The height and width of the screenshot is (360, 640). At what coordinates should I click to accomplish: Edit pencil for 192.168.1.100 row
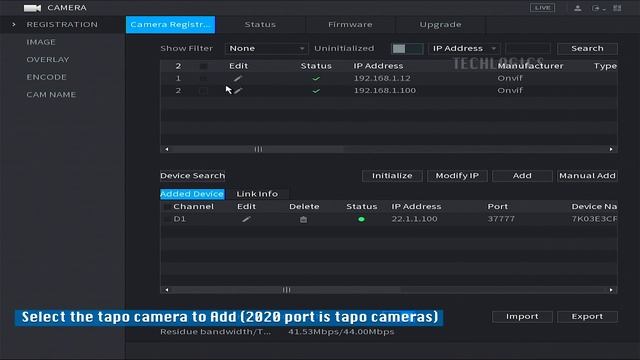coord(238,91)
